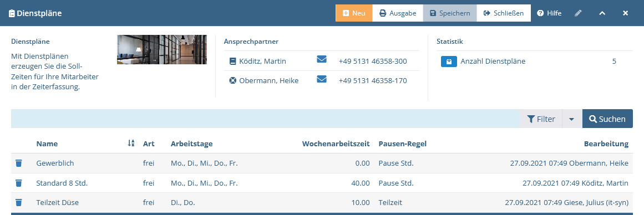Open the Ausgabe print option
Screen dimensions: 644x215
pos(398,13)
